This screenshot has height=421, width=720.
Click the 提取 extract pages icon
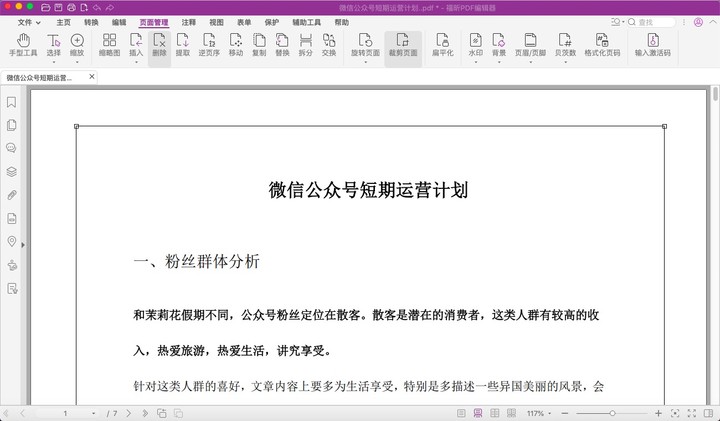(x=183, y=45)
